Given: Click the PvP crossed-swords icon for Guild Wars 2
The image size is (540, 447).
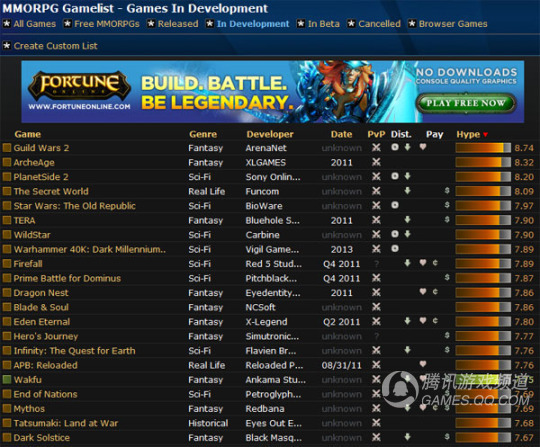Looking at the screenshot, I should pyautogui.click(x=376, y=147).
